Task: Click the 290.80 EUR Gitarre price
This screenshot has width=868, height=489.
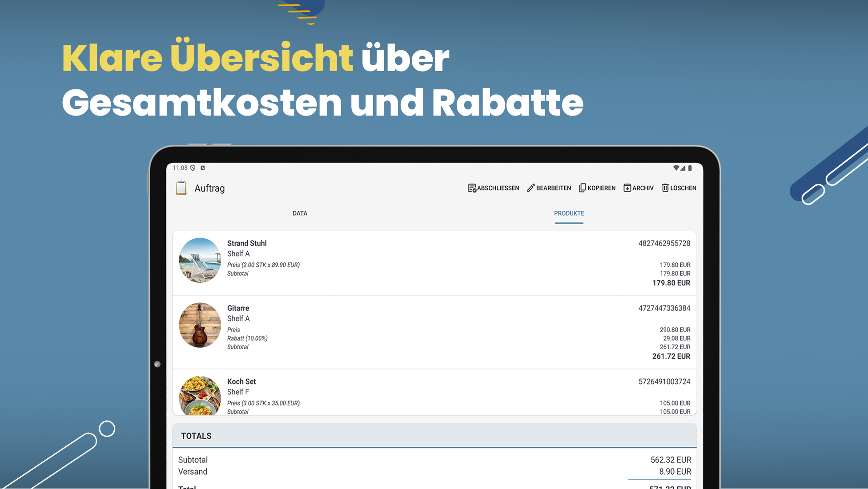Action: click(x=675, y=330)
